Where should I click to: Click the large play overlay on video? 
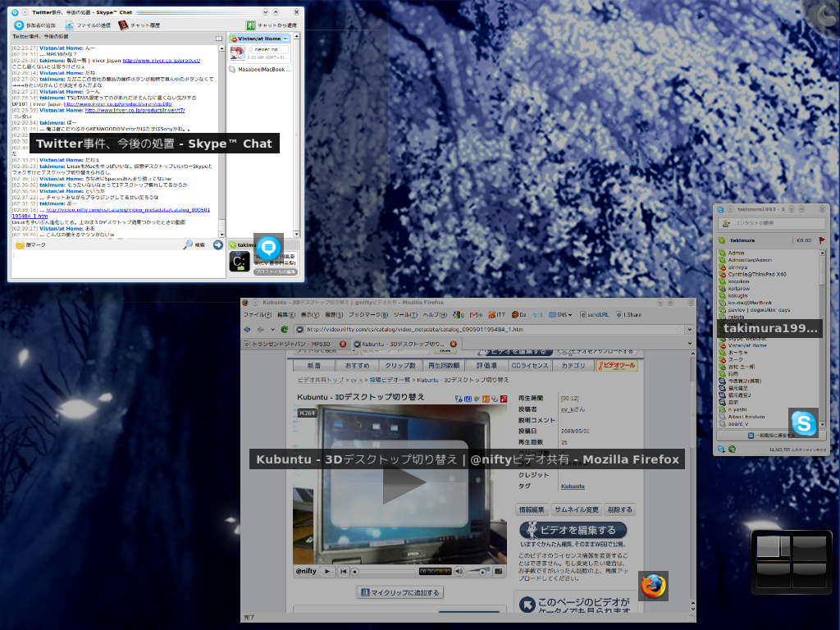pos(399,484)
